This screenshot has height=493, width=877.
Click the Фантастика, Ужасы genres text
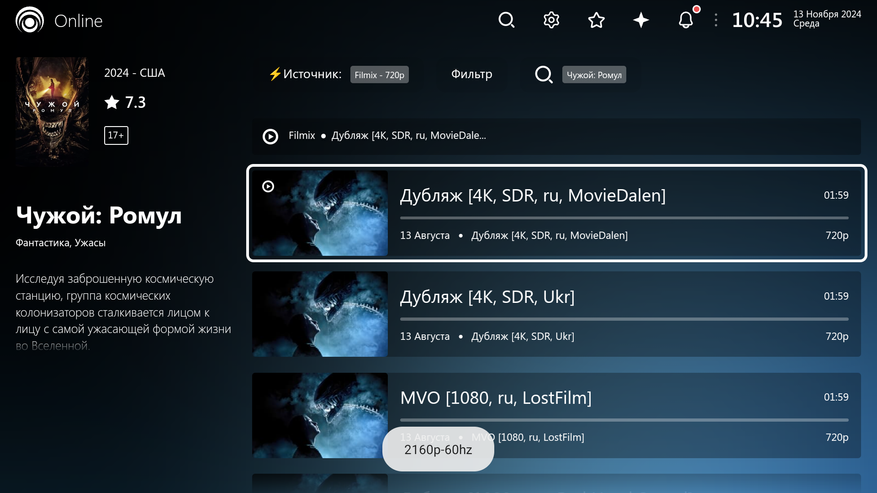pos(60,243)
